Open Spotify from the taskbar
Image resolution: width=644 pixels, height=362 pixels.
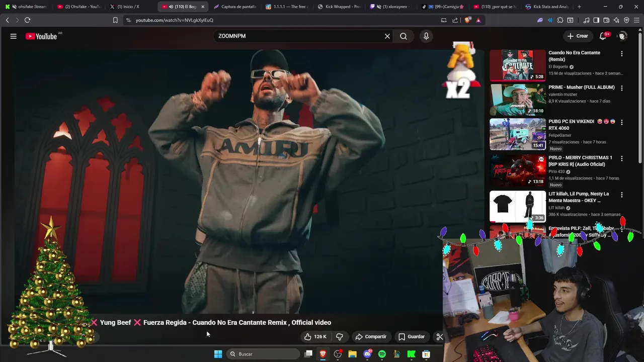point(382,354)
